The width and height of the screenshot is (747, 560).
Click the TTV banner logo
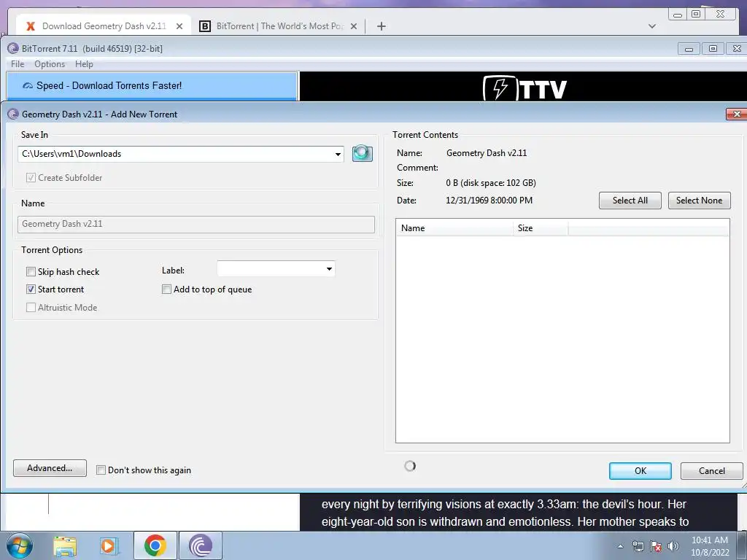pyautogui.click(x=525, y=88)
